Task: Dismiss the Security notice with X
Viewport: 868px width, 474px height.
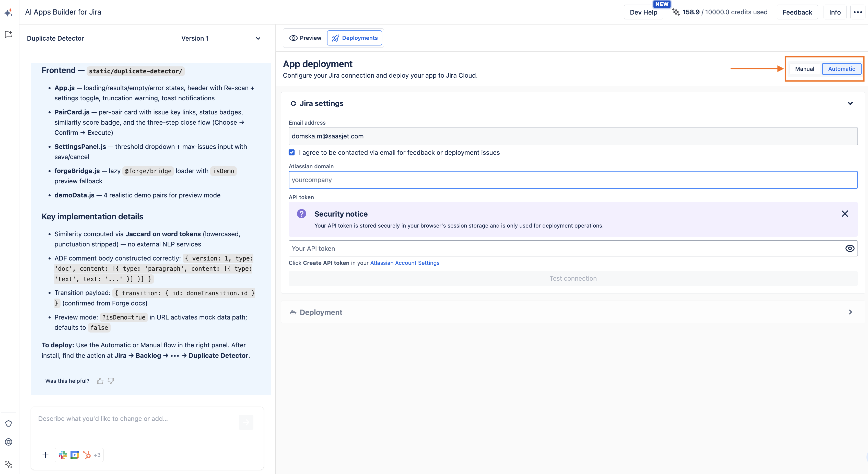Action: click(844, 214)
